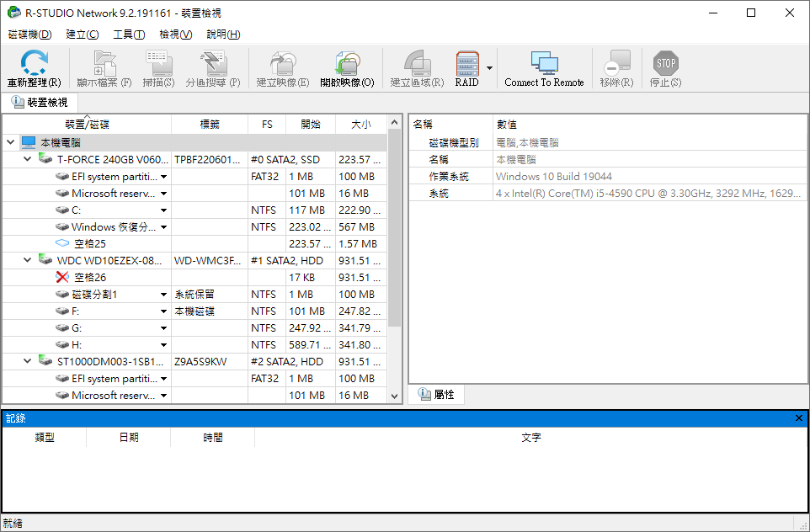
Task: Click the 時間 log column header
Action: tap(213, 438)
